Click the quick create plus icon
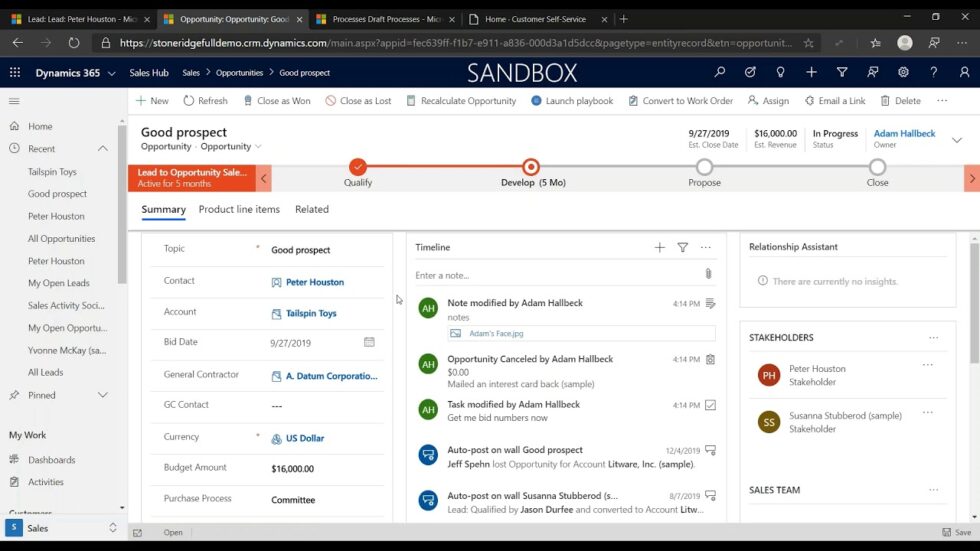Screen dimensions: 980x551 (811, 72)
